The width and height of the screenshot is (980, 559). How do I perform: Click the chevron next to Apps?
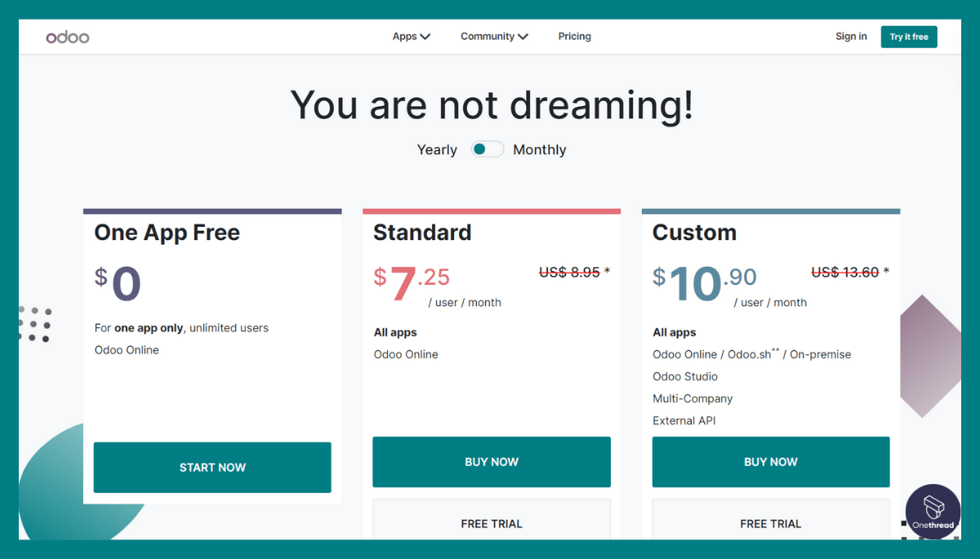425,37
